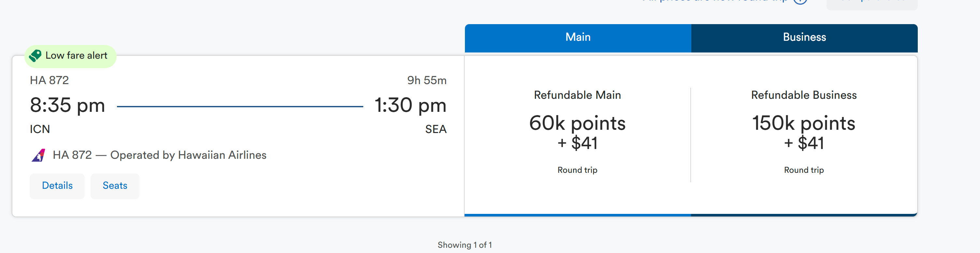Click the 1:30 pm arrival time
Viewport: 980px width, 253px height.
point(410,105)
